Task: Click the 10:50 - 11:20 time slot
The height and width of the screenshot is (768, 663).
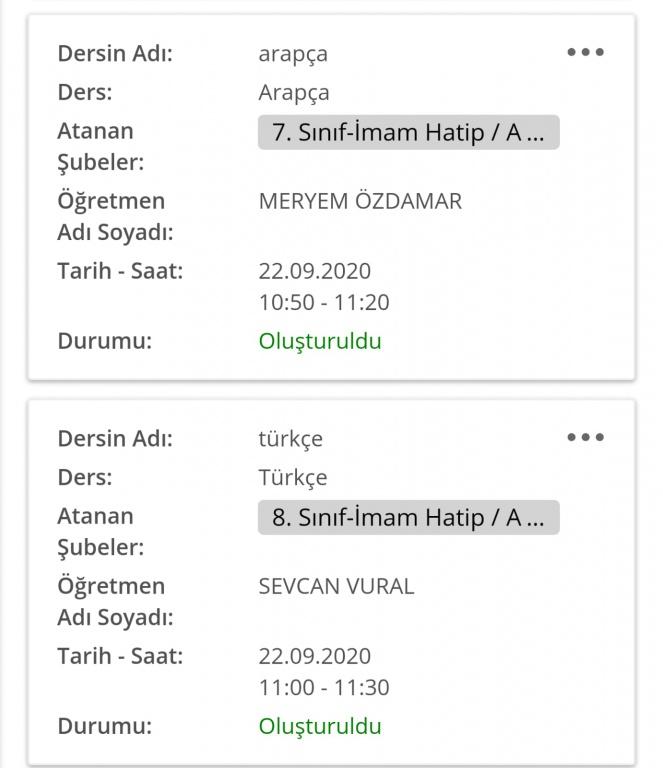Action: [x=324, y=302]
